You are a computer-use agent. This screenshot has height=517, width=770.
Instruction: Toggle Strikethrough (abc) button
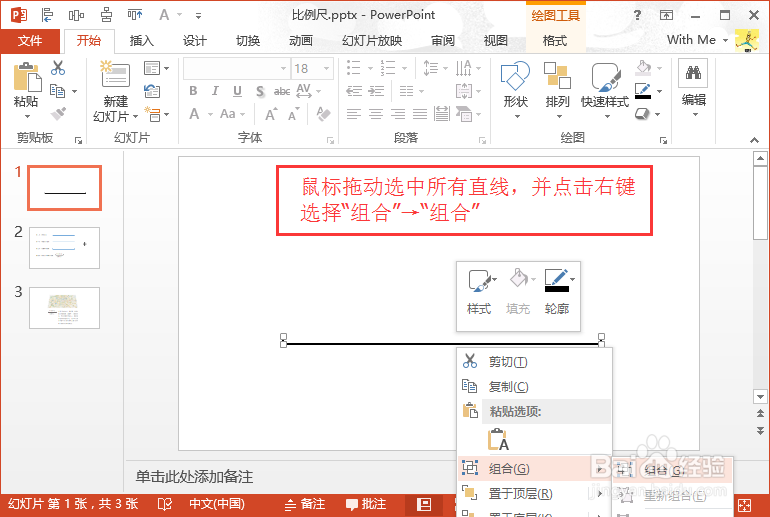(x=282, y=91)
